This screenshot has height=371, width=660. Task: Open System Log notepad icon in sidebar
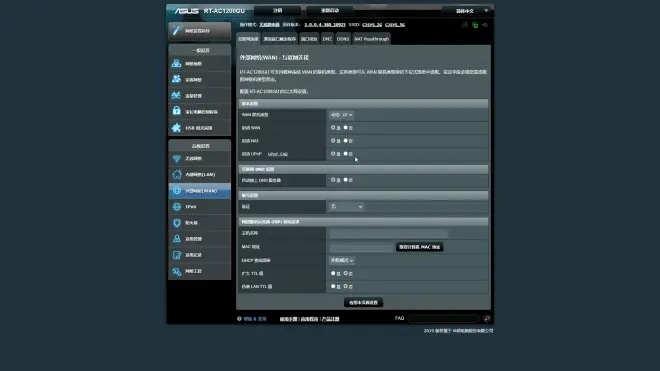177,255
